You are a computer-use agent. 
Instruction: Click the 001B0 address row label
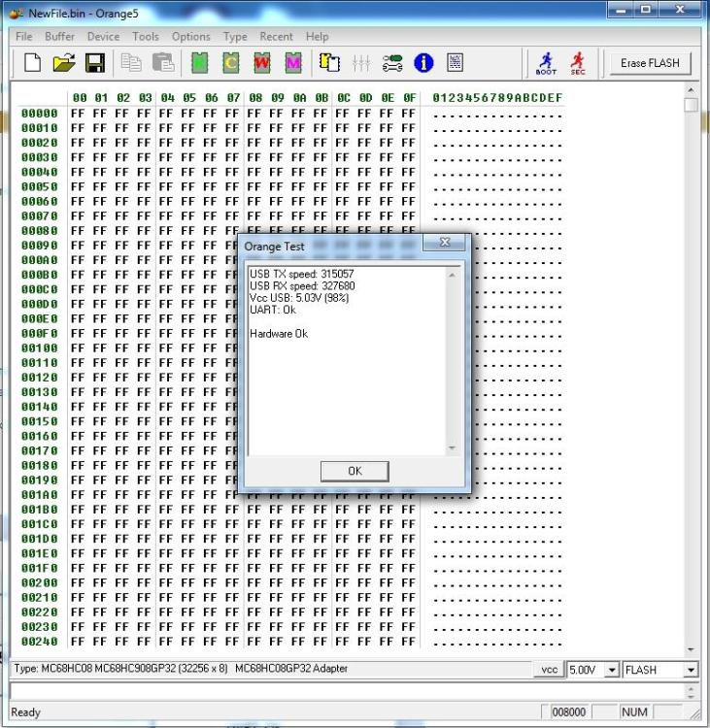point(40,510)
